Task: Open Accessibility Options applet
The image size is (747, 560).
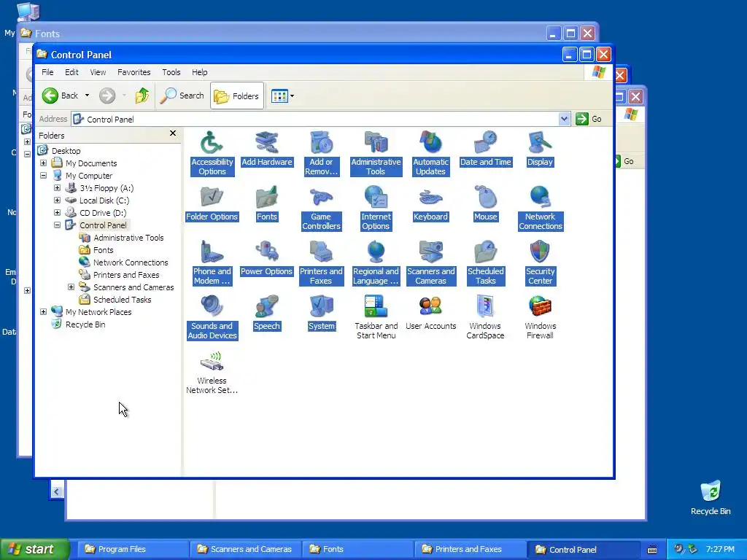Action: click(x=212, y=153)
